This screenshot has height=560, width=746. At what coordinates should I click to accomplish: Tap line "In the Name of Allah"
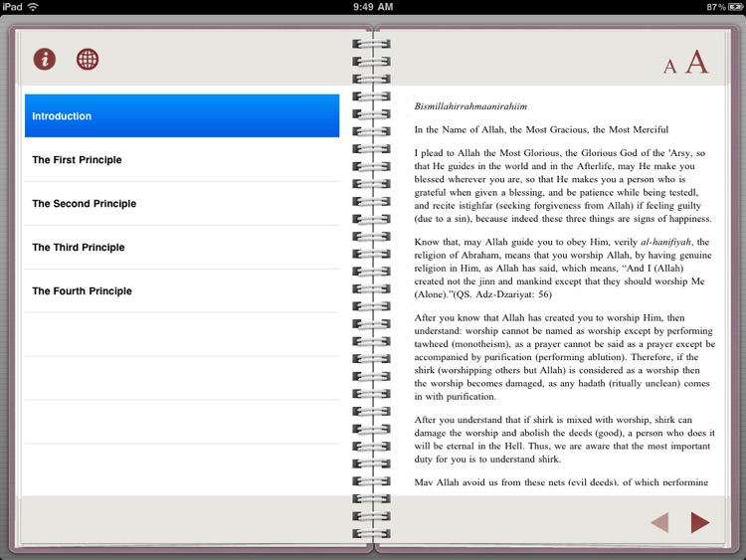pos(541,129)
